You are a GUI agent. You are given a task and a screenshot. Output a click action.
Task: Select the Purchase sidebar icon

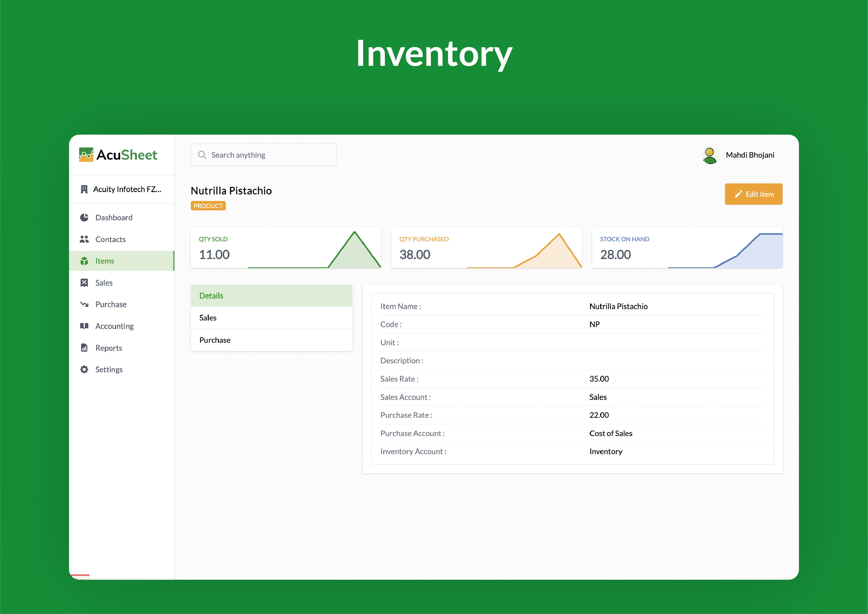click(84, 304)
